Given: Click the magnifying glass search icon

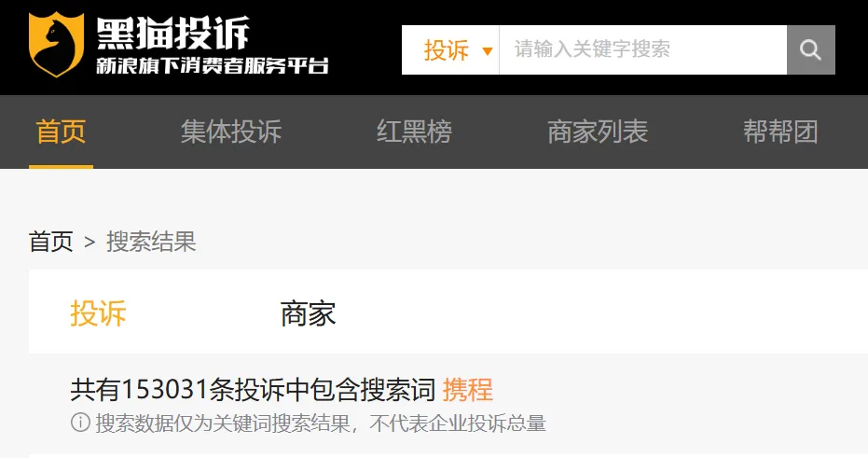Looking at the screenshot, I should coord(810,49).
